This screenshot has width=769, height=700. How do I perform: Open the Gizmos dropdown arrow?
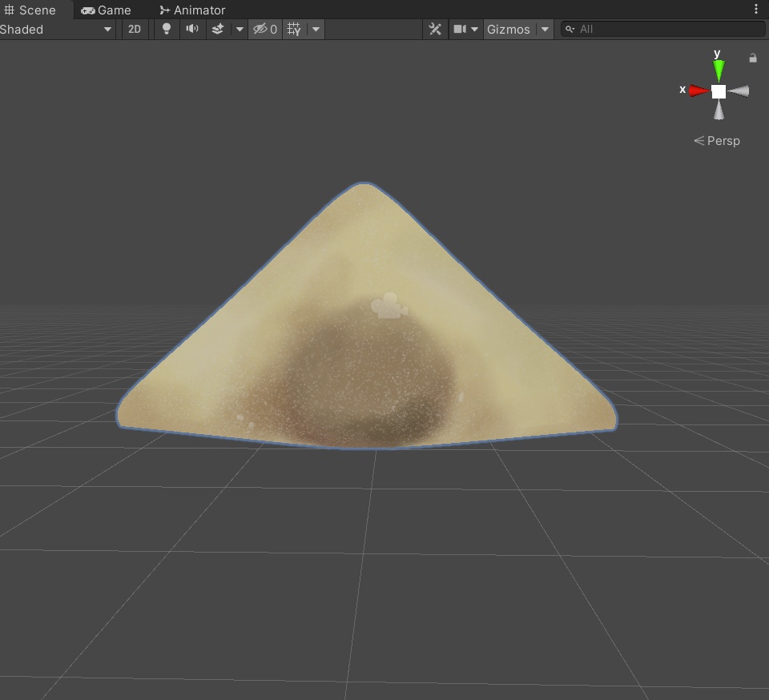point(545,30)
